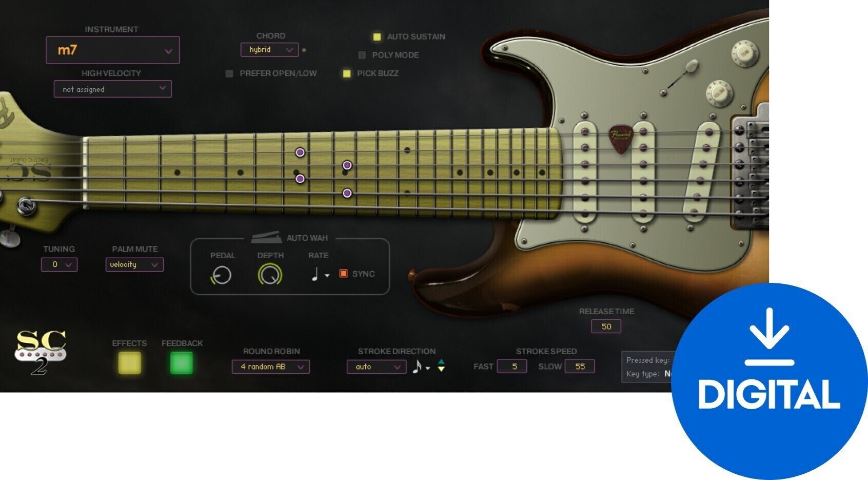Screen dimensions: 868x480
Task: Open the Instrument dropdown showing m7
Action: pyautogui.click(x=112, y=50)
